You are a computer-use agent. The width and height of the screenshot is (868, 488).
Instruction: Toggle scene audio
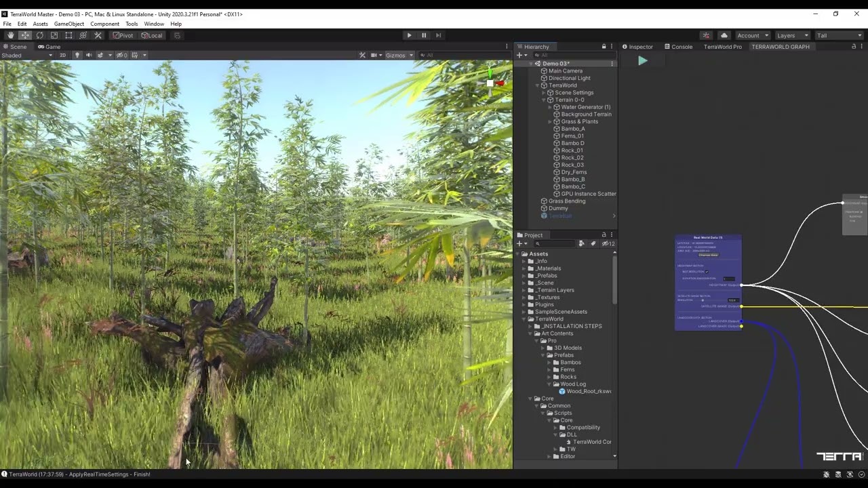[88, 55]
